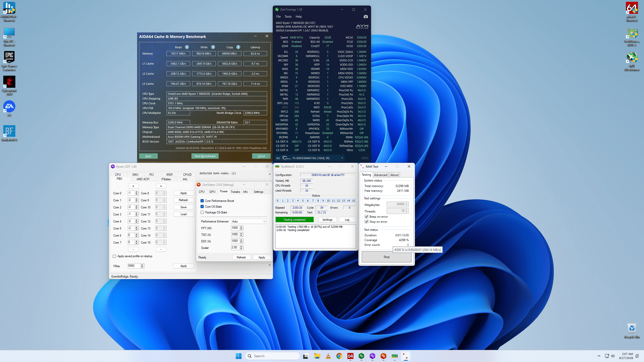Open ZenTimings Help menu

pos(299,17)
